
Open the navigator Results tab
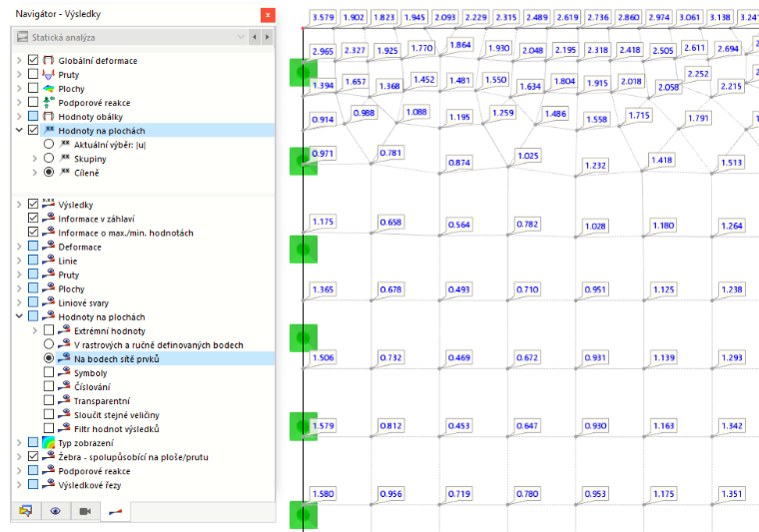(115, 512)
